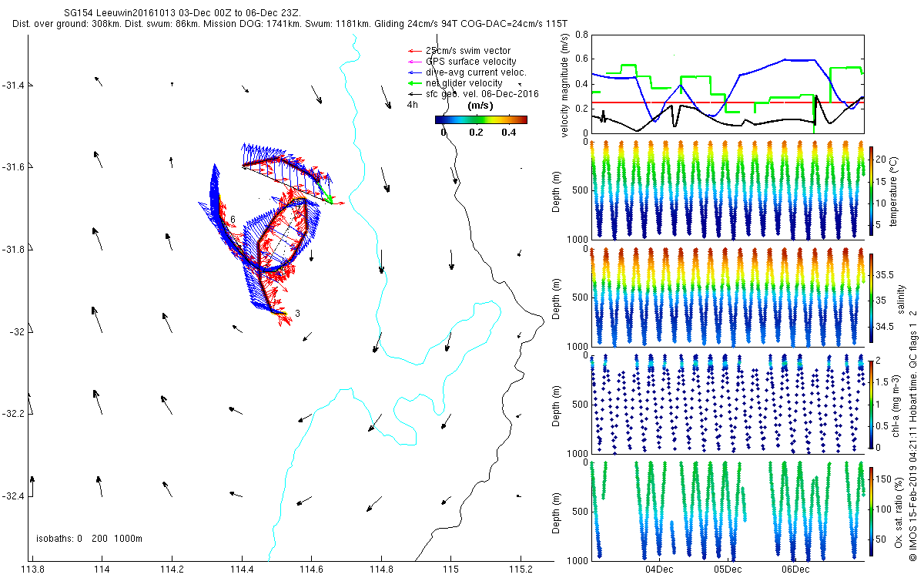Screen dimensions: 924x578
Task: Click the temperature colorbar
Action: pos(872,190)
